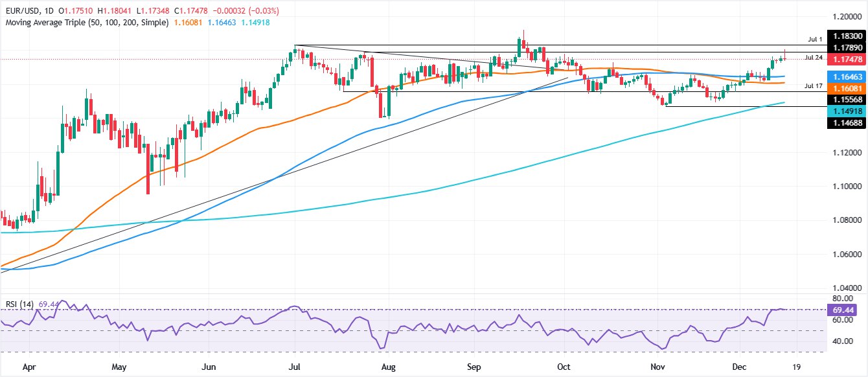868x377 pixels.
Task: Click the Apr label on time axis
Action: pyautogui.click(x=29, y=367)
